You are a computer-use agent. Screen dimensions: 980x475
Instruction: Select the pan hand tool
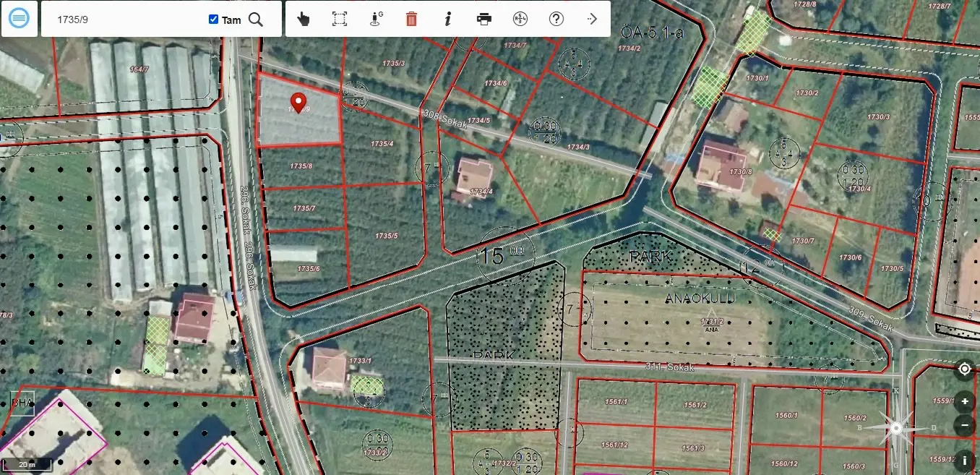304,19
